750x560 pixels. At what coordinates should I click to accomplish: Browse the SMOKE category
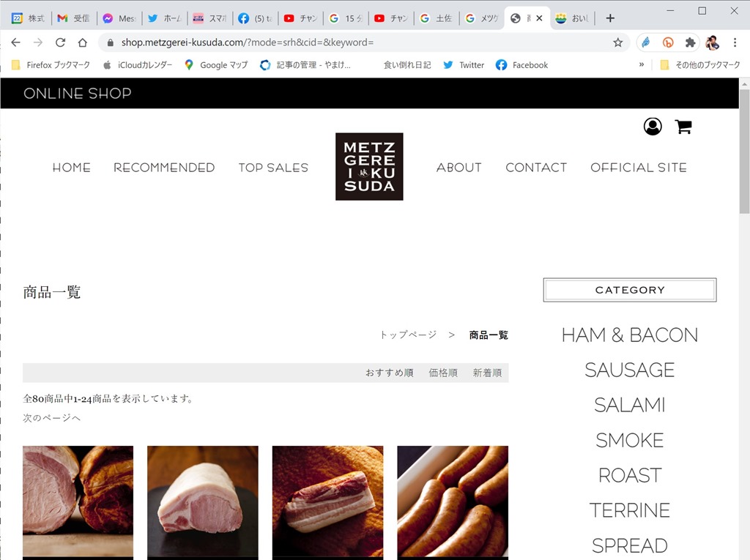(x=630, y=440)
